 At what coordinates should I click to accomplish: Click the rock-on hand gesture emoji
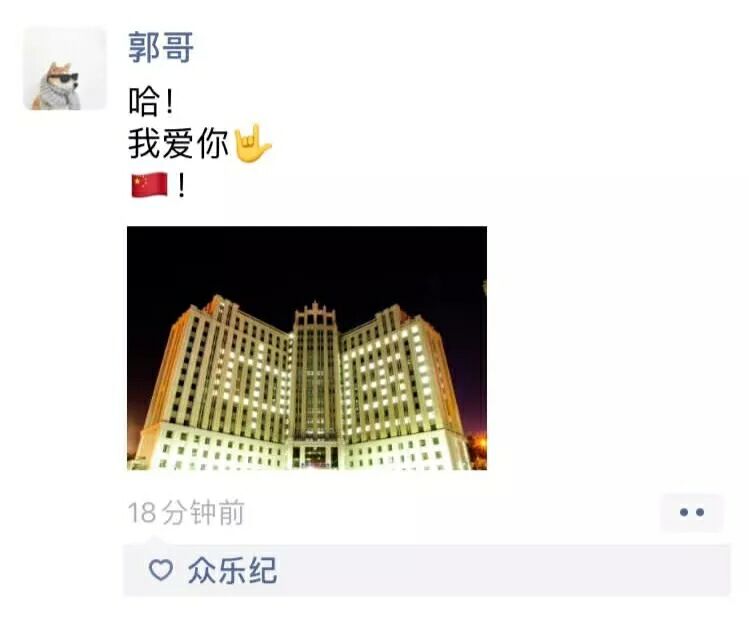[x=252, y=143]
